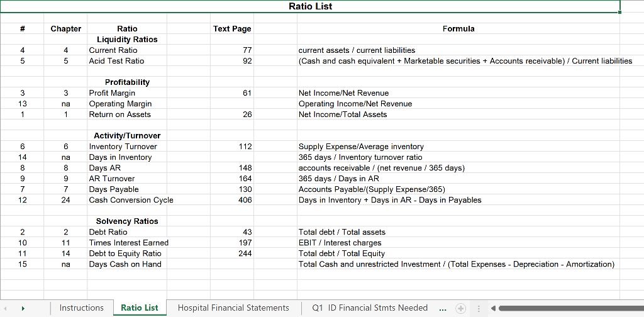This screenshot has height=317, width=644.
Task: Select the Days Payable cell
Action: pyautogui.click(x=127, y=189)
